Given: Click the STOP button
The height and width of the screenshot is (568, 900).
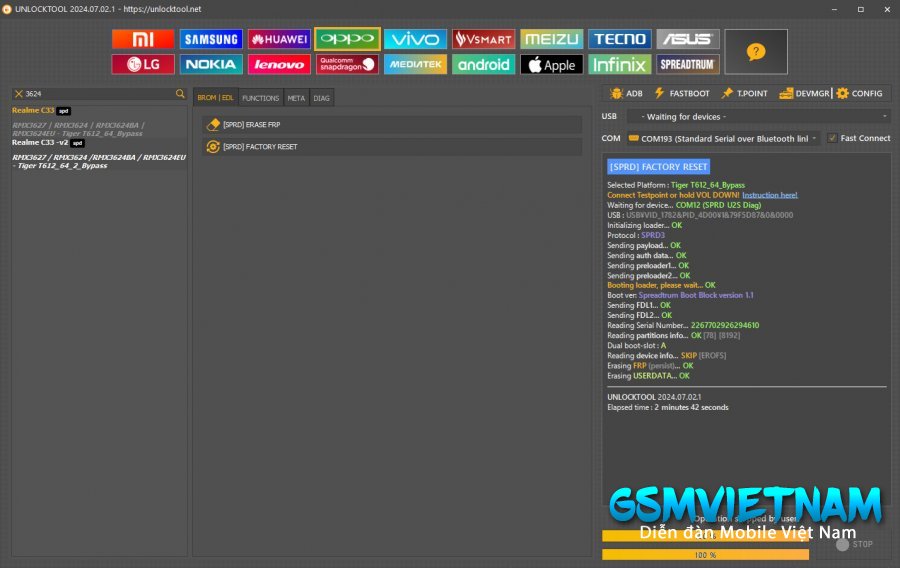Looking at the screenshot, I should (x=855, y=544).
